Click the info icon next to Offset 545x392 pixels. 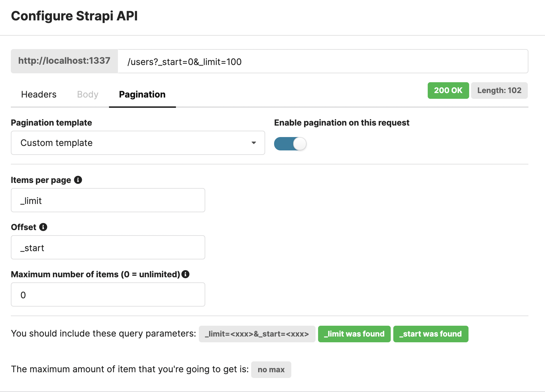pos(44,227)
